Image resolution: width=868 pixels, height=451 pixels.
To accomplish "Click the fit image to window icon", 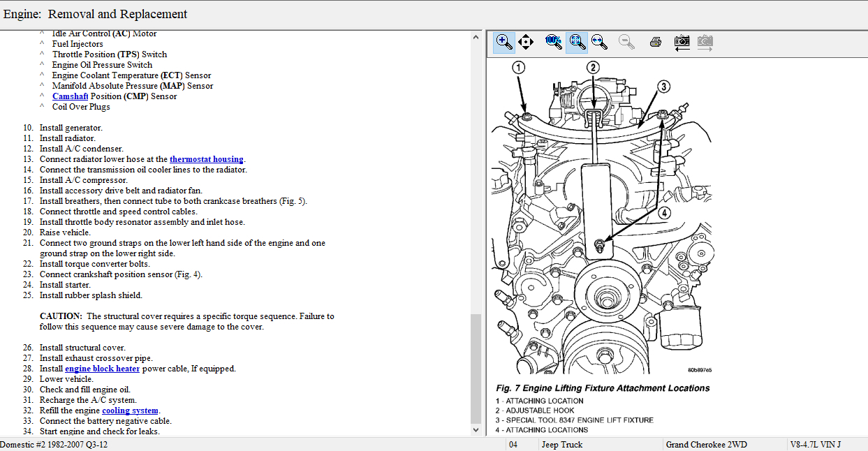I will point(576,42).
